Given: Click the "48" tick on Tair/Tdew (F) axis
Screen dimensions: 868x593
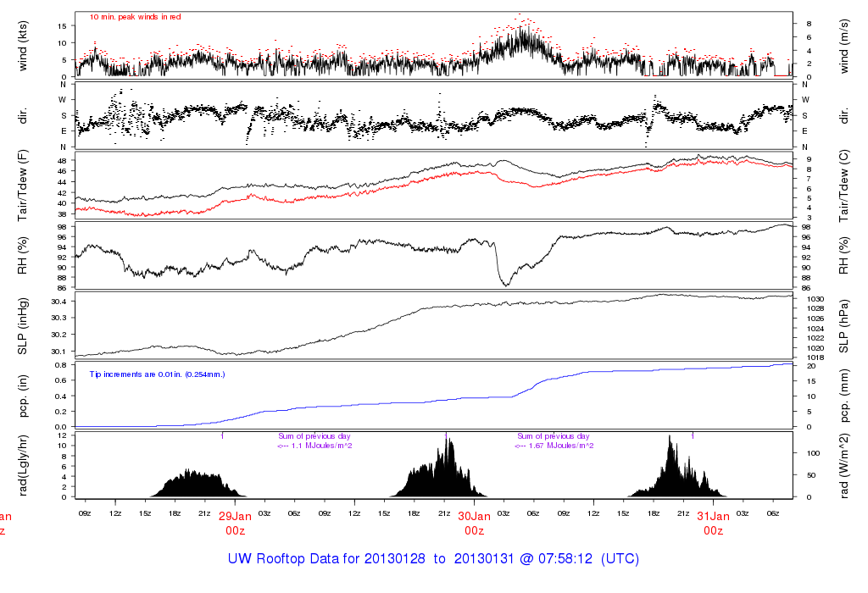Looking at the screenshot, I should [x=62, y=161].
